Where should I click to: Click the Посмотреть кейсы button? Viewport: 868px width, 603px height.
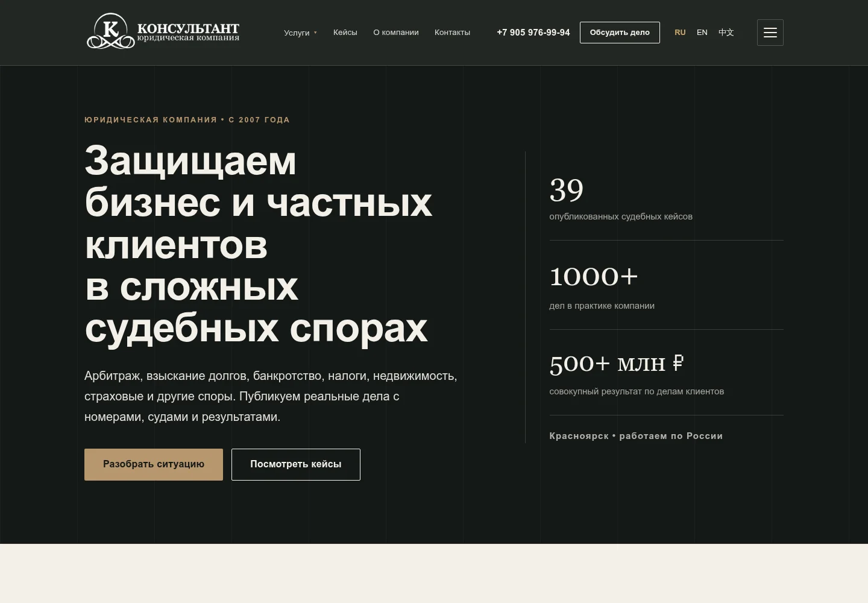click(296, 464)
